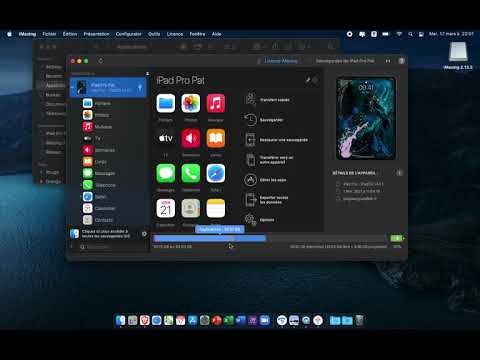
Task: Open the Édition menu
Action: click(x=70, y=34)
